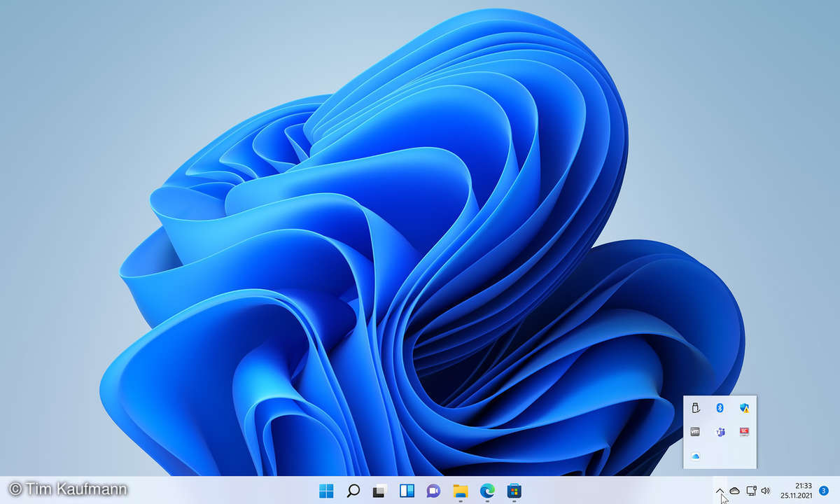Open Windows Security shield with warning
The height and width of the screenshot is (504, 840).
click(x=744, y=407)
